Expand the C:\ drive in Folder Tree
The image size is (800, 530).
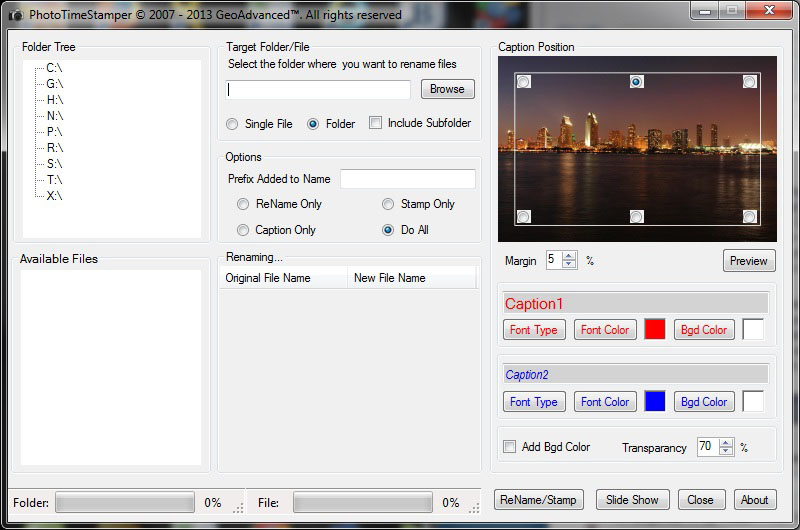tap(54, 68)
